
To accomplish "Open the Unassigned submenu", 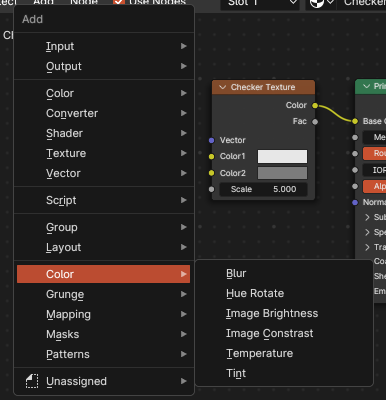I will point(103,381).
